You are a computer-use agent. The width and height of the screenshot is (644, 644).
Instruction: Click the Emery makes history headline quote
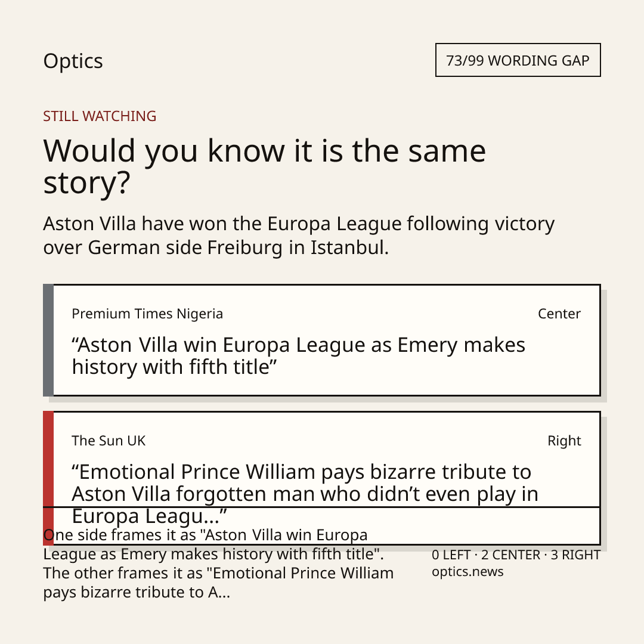point(298,355)
